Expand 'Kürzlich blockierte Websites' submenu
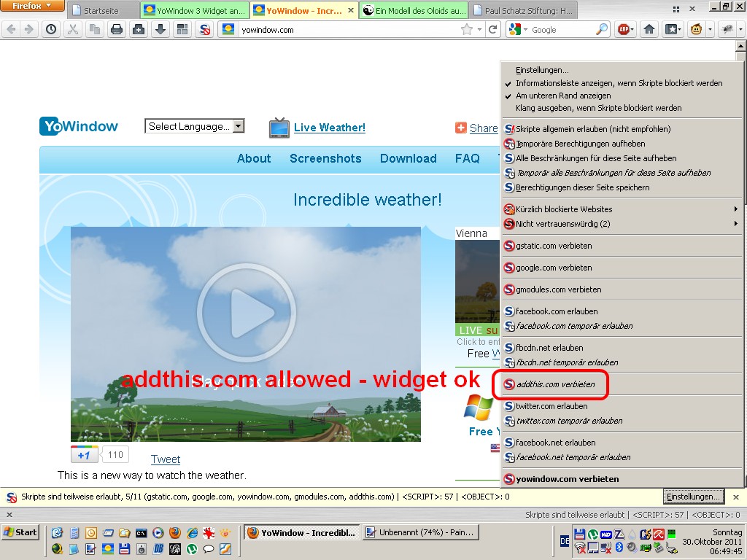747x560 pixels. pos(622,209)
